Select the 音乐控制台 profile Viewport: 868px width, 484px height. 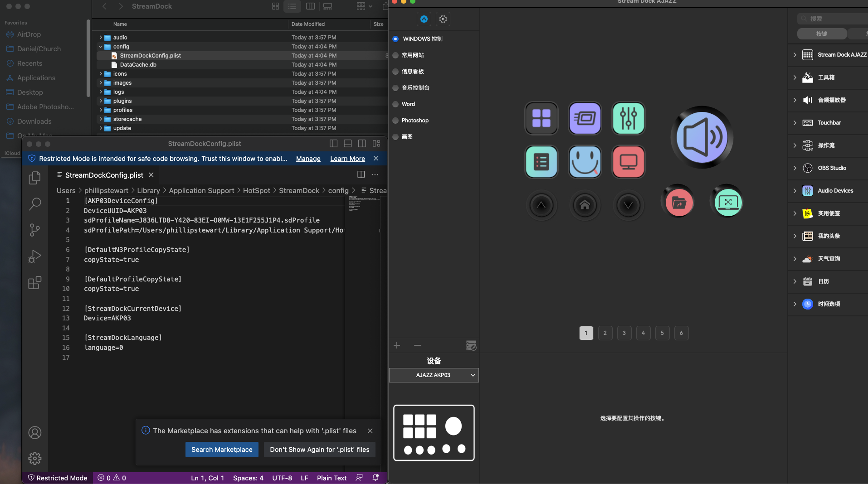pyautogui.click(x=395, y=88)
